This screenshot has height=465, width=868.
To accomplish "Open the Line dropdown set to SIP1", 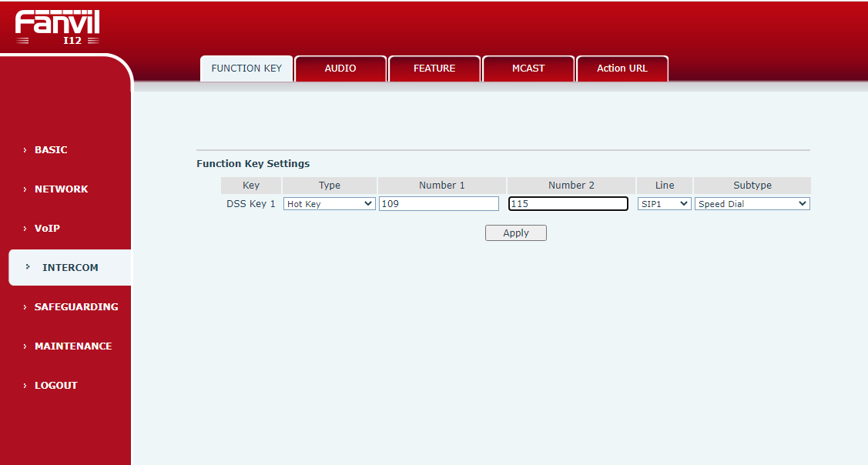I will (x=664, y=204).
